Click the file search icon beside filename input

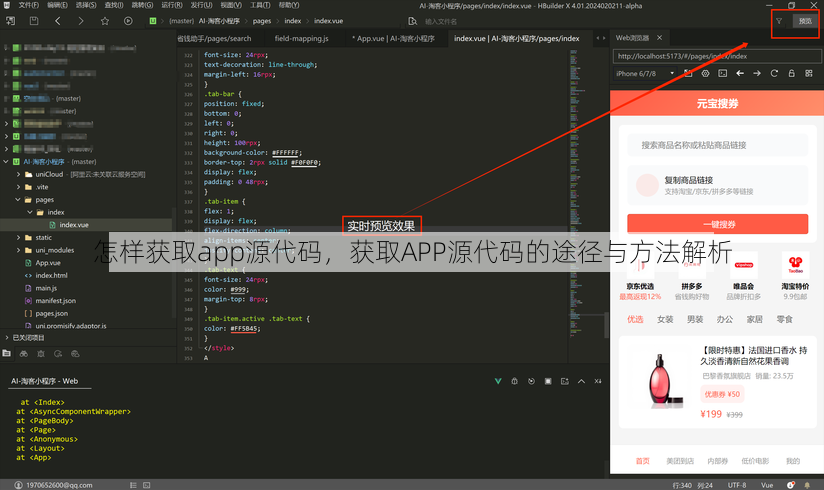click(x=413, y=21)
